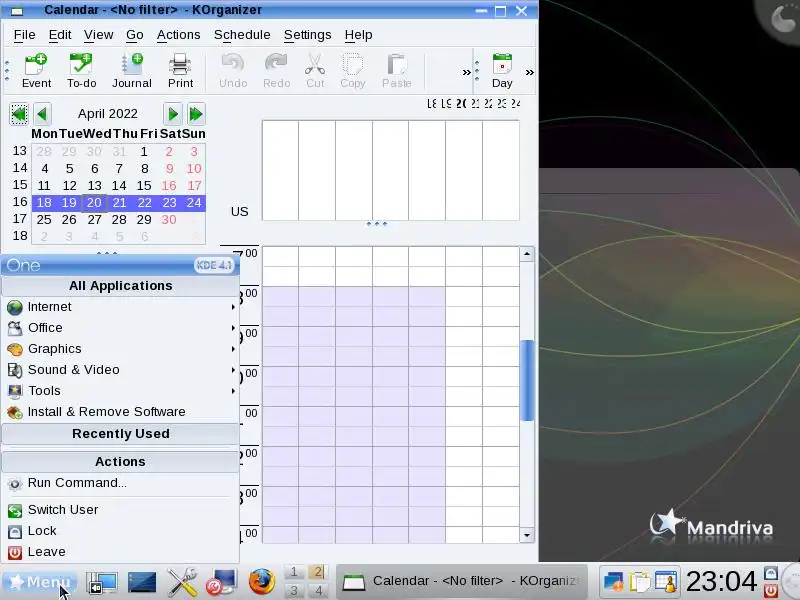The image size is (800, 600).
Task: Expand hidden main toolbar items chevron
Action: pos(466,72)
